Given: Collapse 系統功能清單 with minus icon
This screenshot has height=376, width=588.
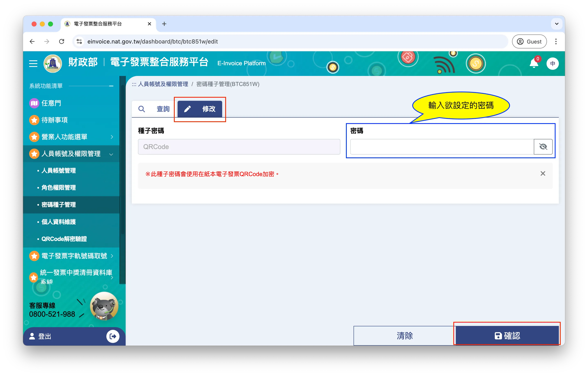Looking at the screenshot, I should click(111, 86).
